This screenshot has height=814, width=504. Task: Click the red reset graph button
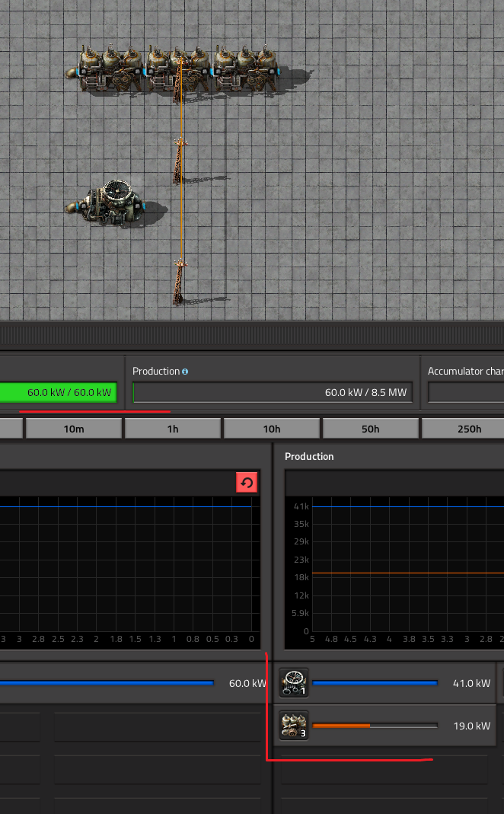tap(247, 482)
